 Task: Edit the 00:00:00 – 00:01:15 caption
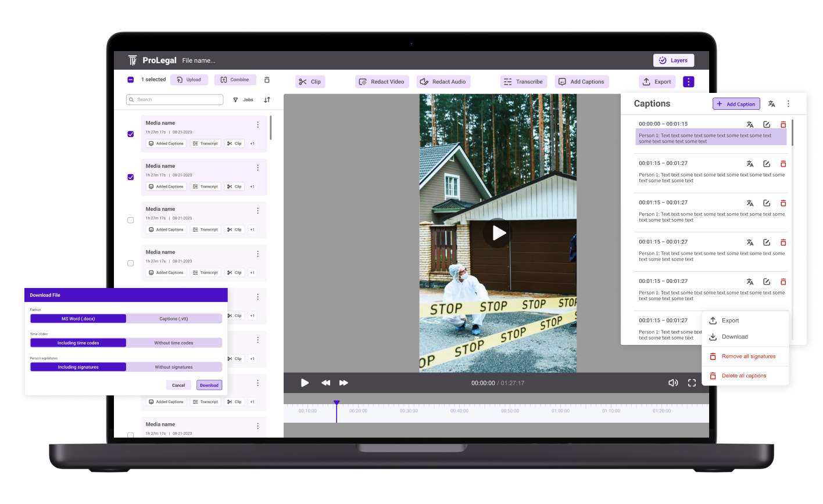pos(767,124)
